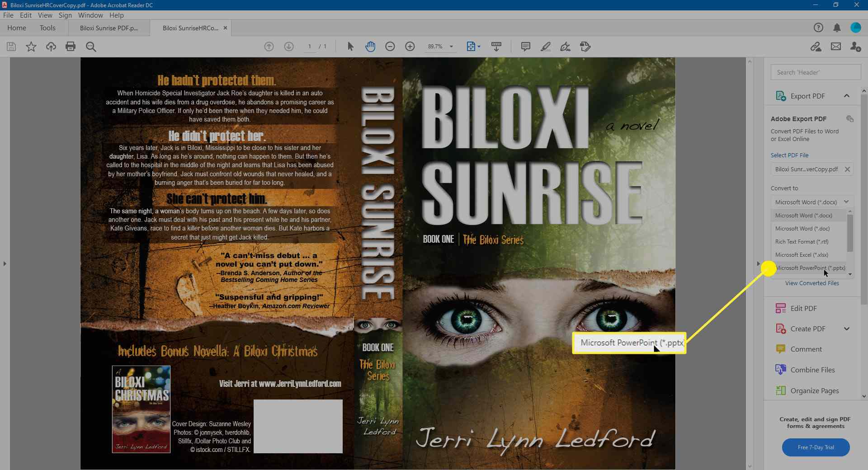Image resolution: width=868 pixels, height=470 pixels.
Task: Open the Convert to format dropdown
Action: tap(812, 202)
